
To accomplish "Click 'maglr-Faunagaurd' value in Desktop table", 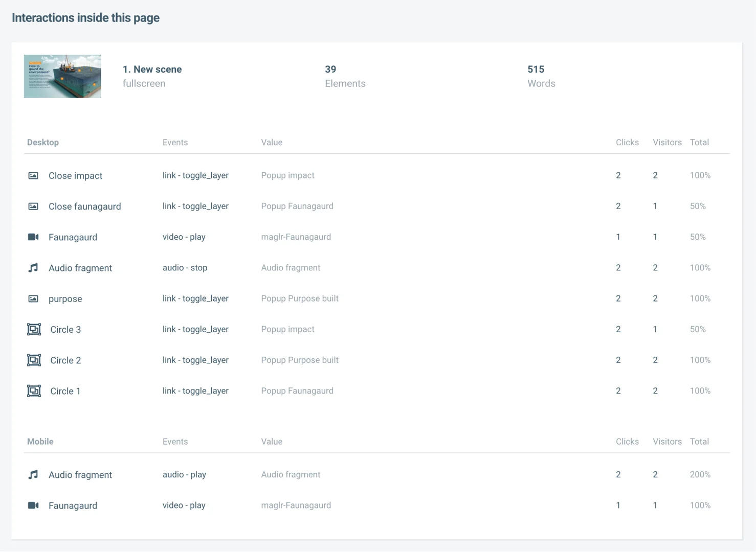I will tap(296, 237).
